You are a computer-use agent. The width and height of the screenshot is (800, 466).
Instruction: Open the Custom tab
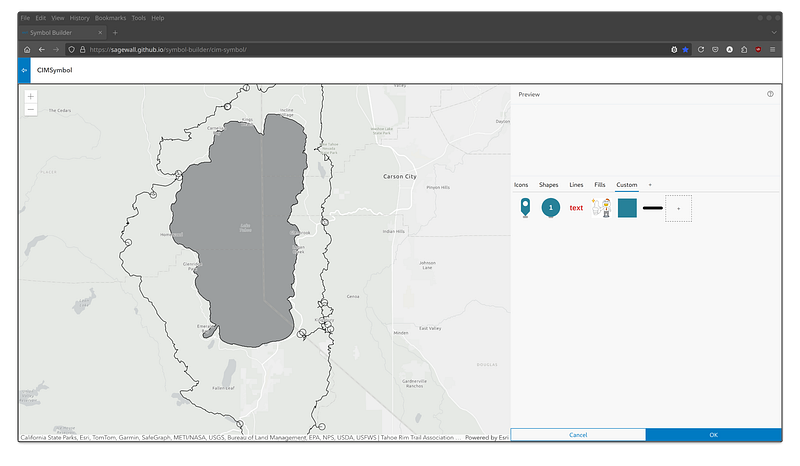click(x=627, y=185)
